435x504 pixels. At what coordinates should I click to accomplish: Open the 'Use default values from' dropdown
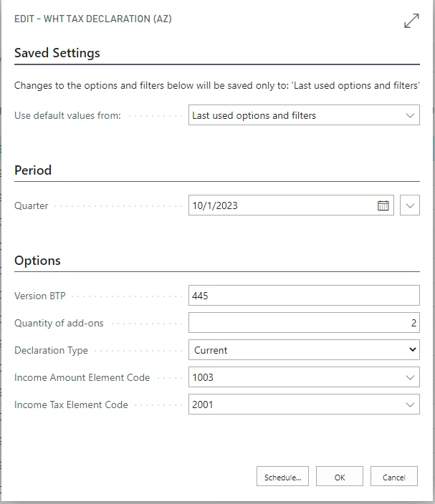point(410,115)
